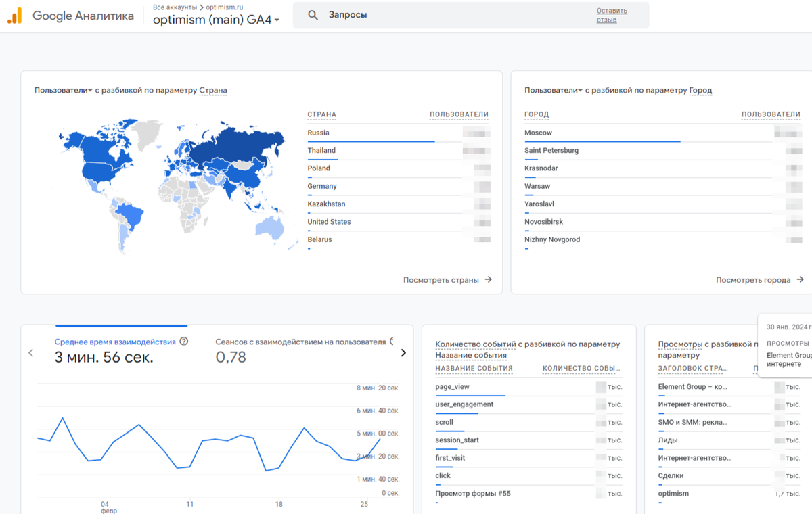
Task: Sort by КОЛИЧЕСТВО СОБЫ... column header
Action: pyautogui.click(x=581, y=369)
